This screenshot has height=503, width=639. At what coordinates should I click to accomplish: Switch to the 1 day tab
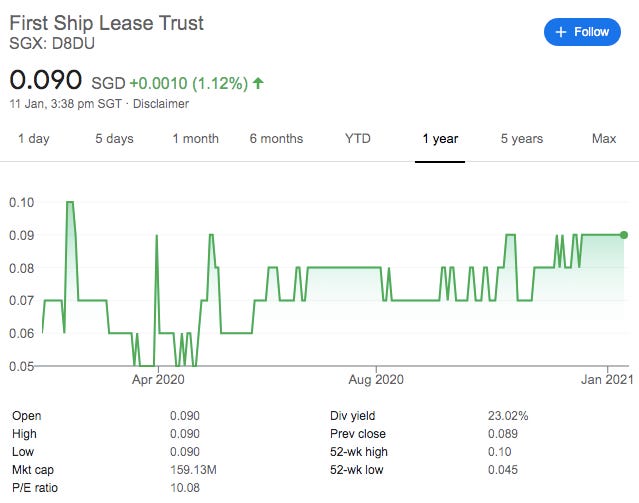click(x=33, y=139)
